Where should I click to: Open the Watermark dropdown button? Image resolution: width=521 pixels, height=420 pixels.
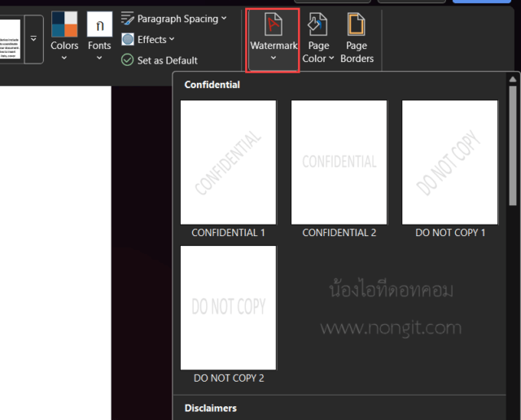274,40
